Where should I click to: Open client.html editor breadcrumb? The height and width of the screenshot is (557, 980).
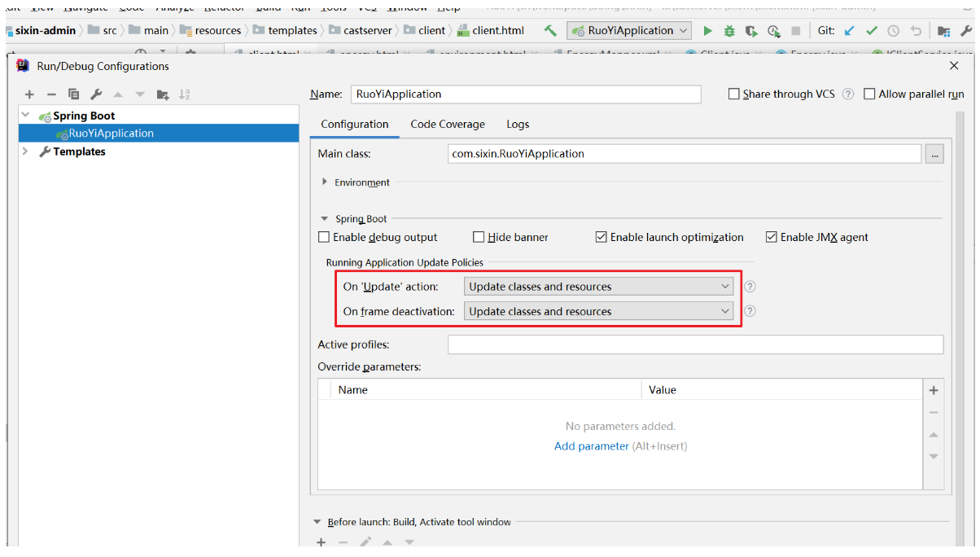[x=491, y=31]
